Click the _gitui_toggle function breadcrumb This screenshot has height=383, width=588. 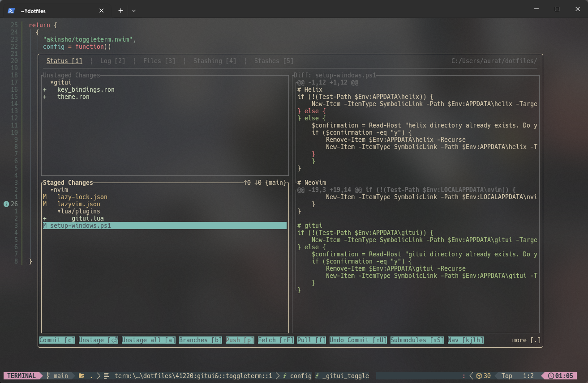pos(342,376)
